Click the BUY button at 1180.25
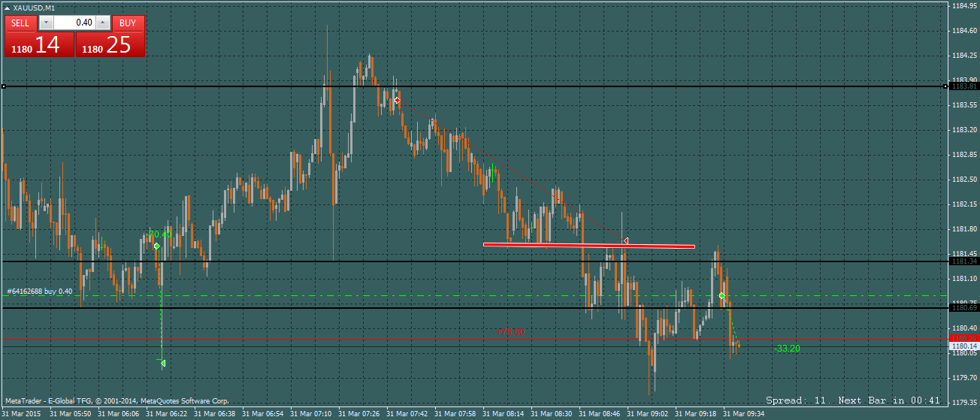 110,44
